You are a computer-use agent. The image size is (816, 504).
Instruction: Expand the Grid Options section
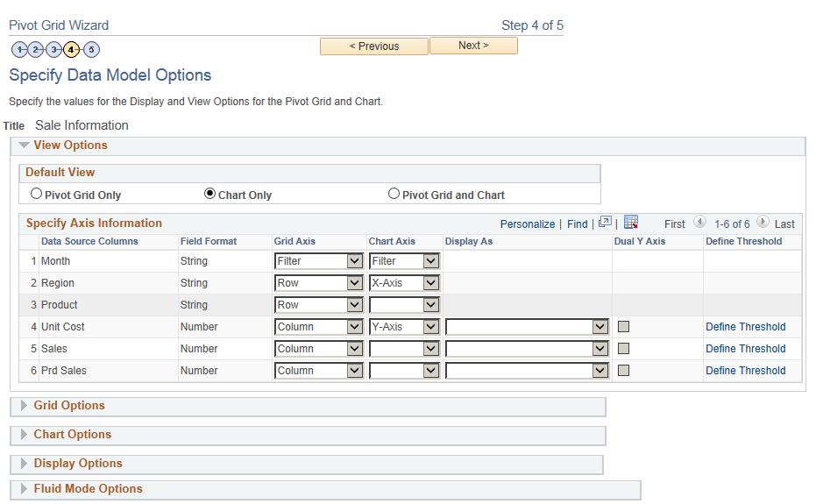coord(68,406)
